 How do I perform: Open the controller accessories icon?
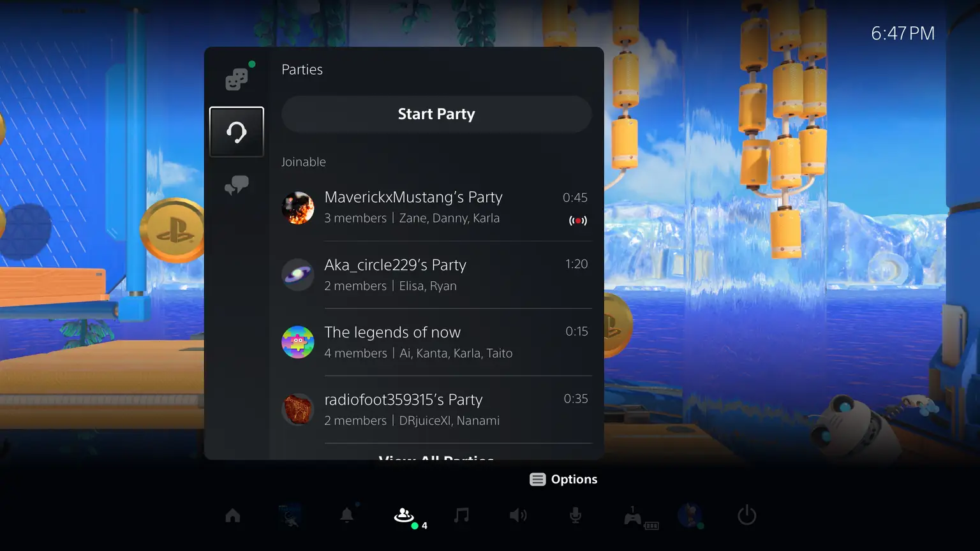(x=634, y=517)
